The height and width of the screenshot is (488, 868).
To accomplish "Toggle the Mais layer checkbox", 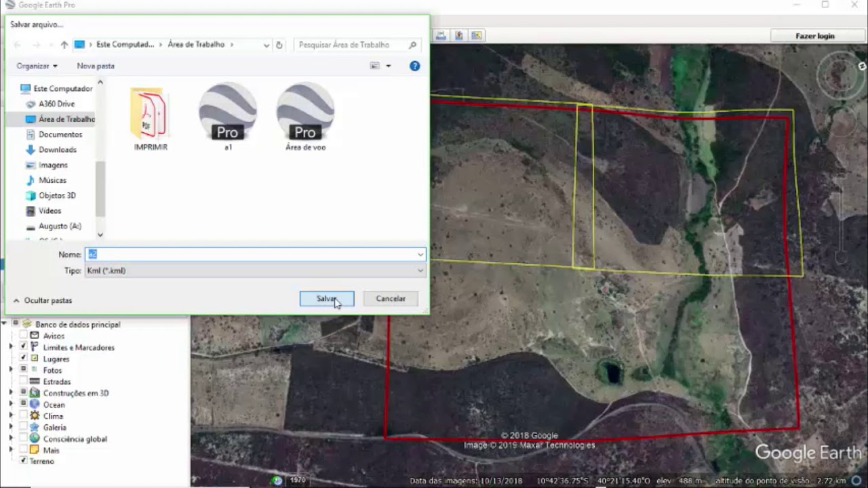I will tap(24, 450).
